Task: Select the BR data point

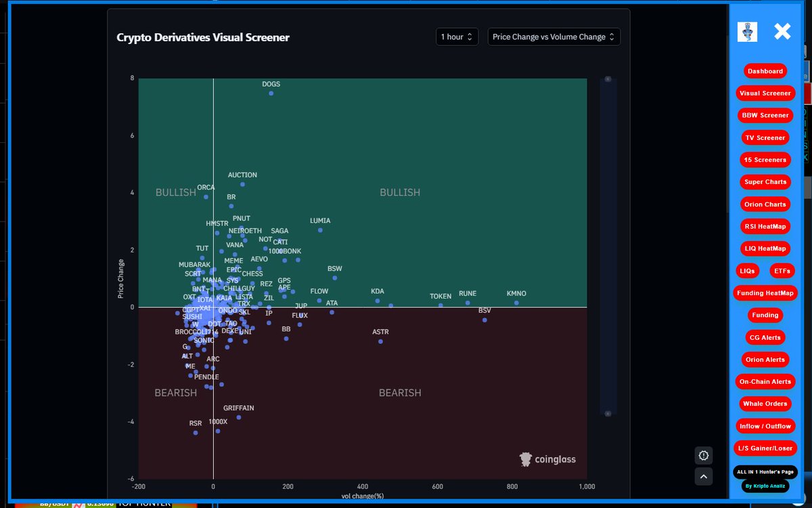Action: click(x=231, y=206)
